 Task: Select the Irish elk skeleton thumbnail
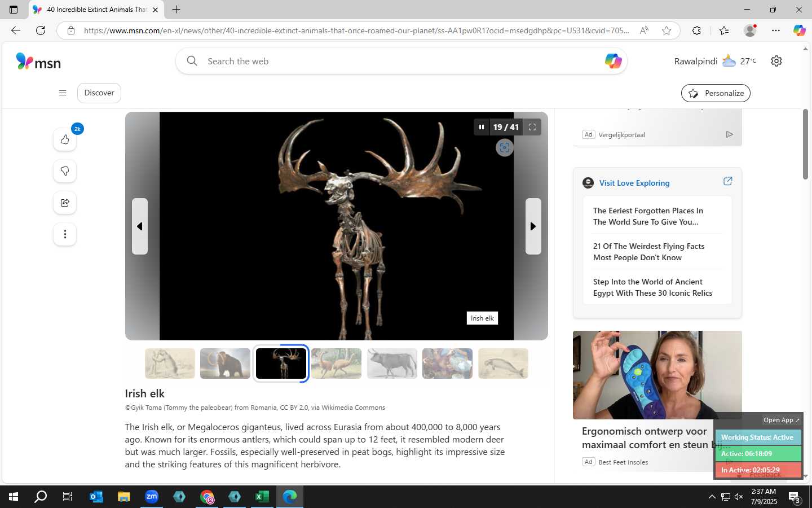281,364
